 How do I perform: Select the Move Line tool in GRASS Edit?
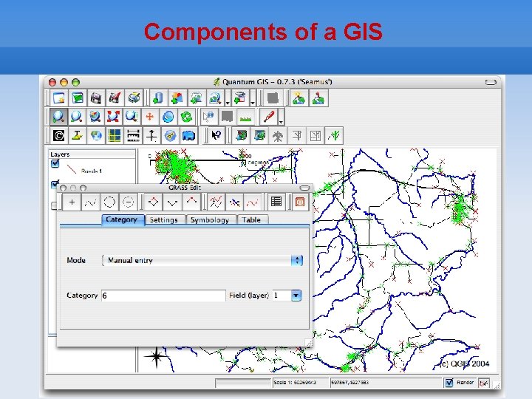tap(216, 202)
